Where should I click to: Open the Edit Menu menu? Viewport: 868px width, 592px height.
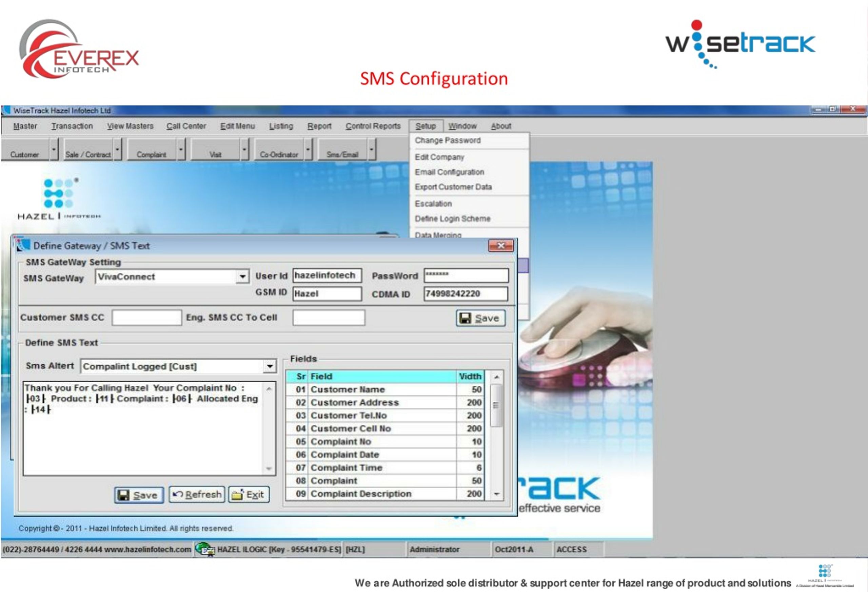237,126
